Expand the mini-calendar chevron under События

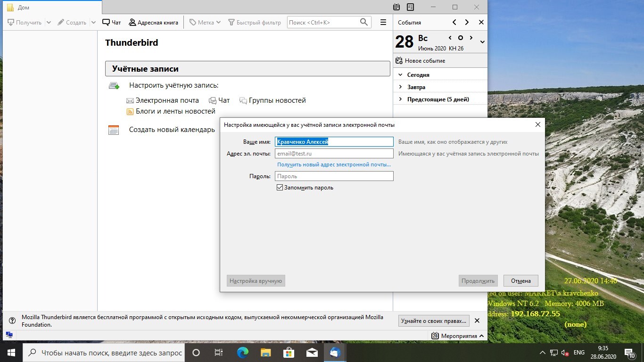pos(482,42)
